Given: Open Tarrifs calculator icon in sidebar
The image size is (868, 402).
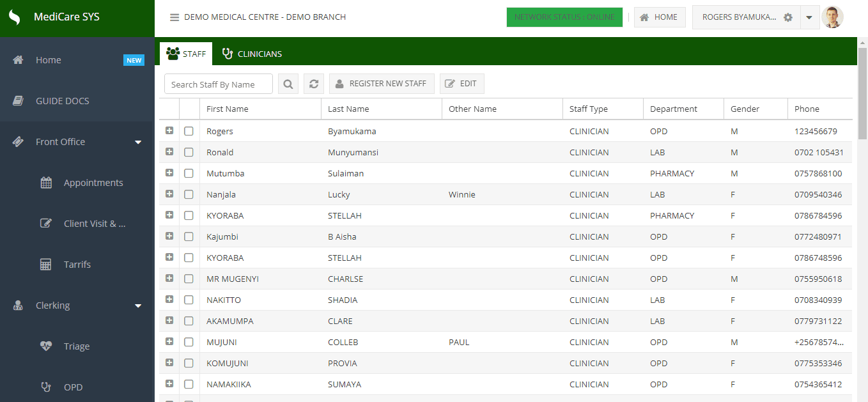Looking at the screenshot, I should coord(46,265).
